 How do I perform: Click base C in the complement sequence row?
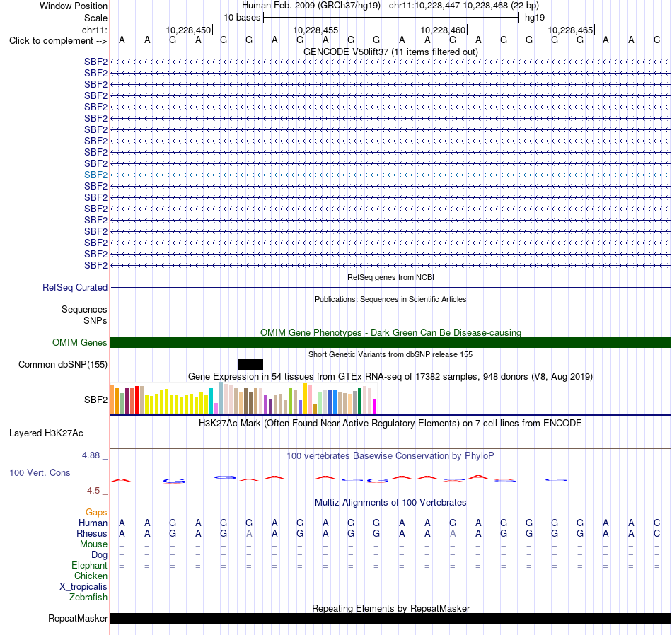(x=656, y=40)
